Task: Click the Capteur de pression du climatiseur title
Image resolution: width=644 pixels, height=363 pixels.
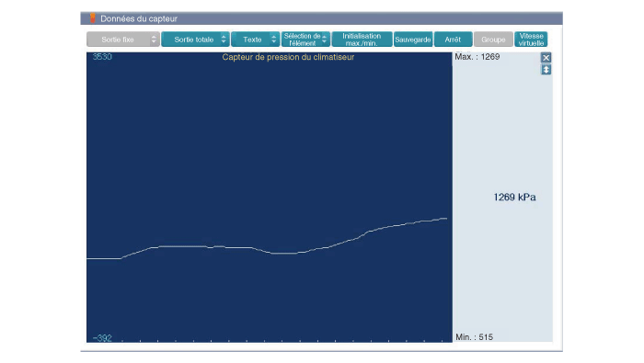Action: coord(288,57)
